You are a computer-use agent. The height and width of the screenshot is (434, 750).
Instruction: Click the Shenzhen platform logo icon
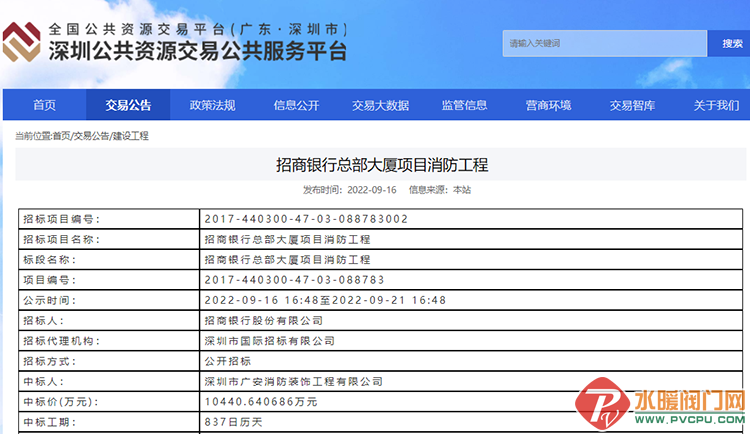[22, 42]
